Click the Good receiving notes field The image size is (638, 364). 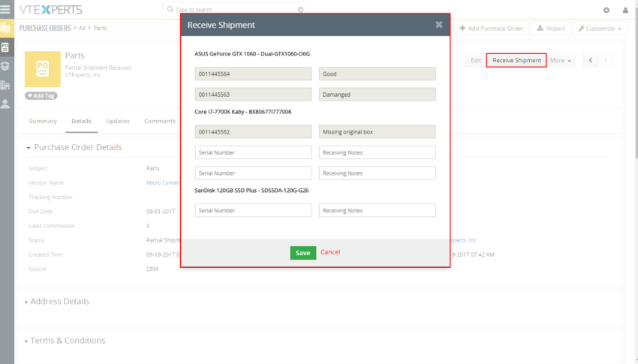(378, 74)
